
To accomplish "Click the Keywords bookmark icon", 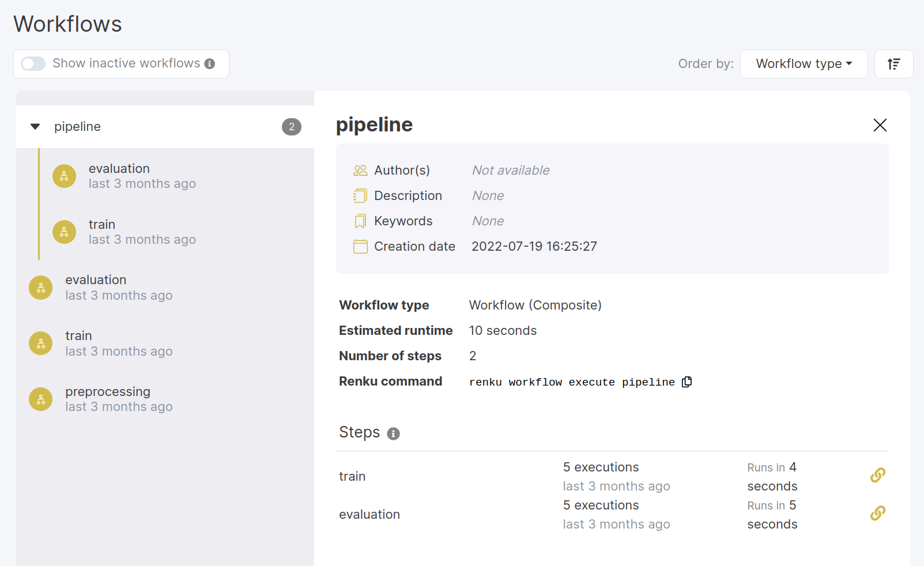I will coord(360,221).
